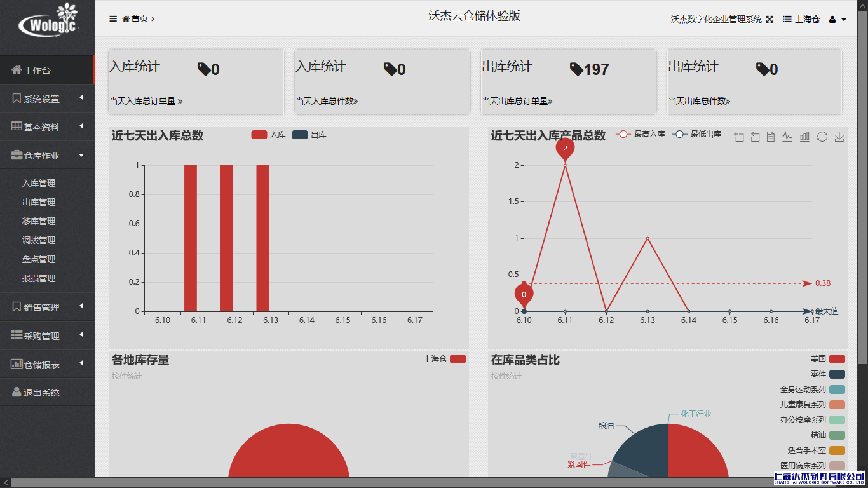Expand the 采购管理 menu arrow
868x488 pixels.
pos(81,335)
